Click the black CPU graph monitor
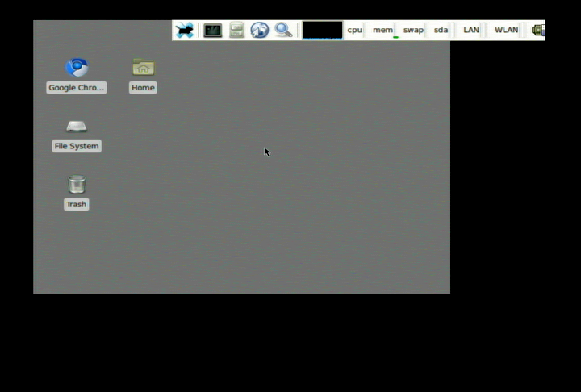Image resolution: width=581 pixels, height=392 pixels. [322, 30]
